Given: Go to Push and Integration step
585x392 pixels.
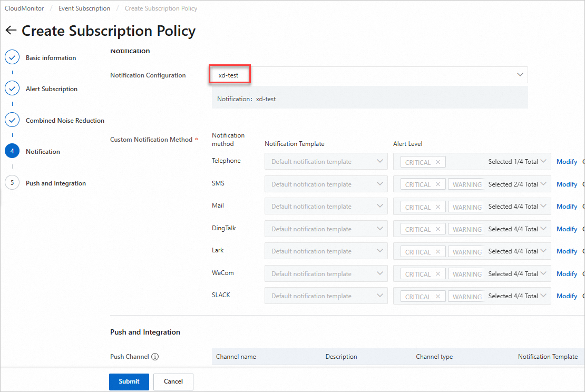Looking at the screenshot, I should (55, 183).
